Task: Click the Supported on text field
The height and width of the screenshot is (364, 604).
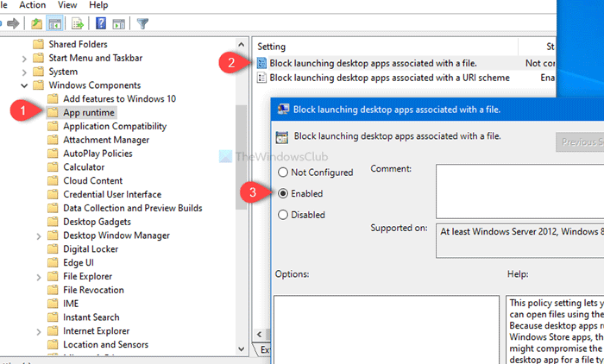Action: (x=519, y=241)
